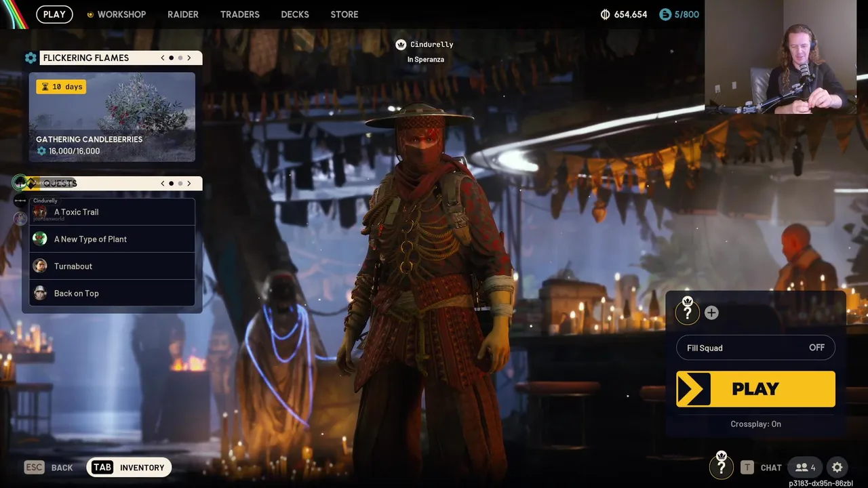Open the CHAT button label
The image size is (868, 488).
point(771,468)
